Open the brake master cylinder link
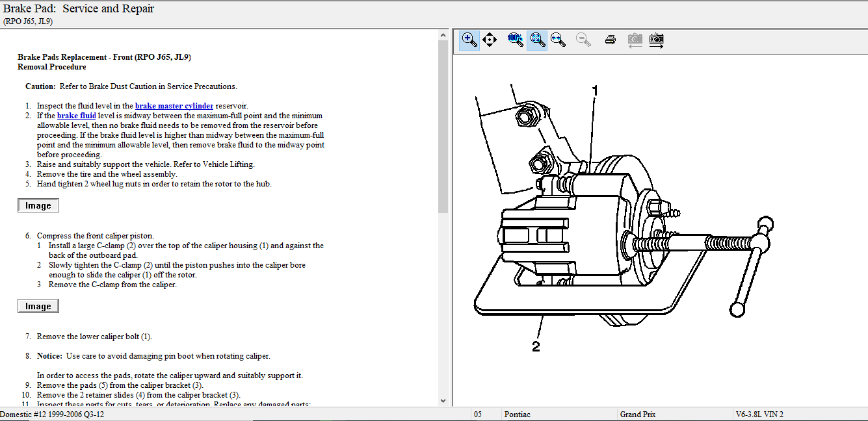 point(174,106)
